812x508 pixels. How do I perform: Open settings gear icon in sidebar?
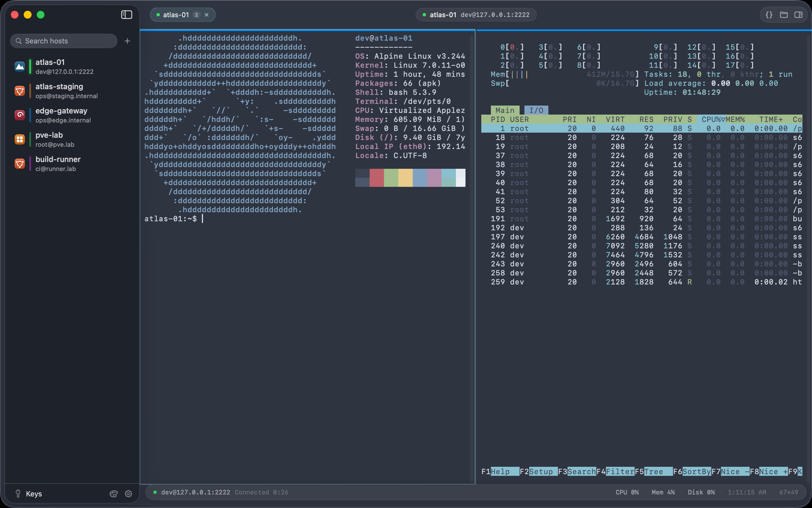128,494
